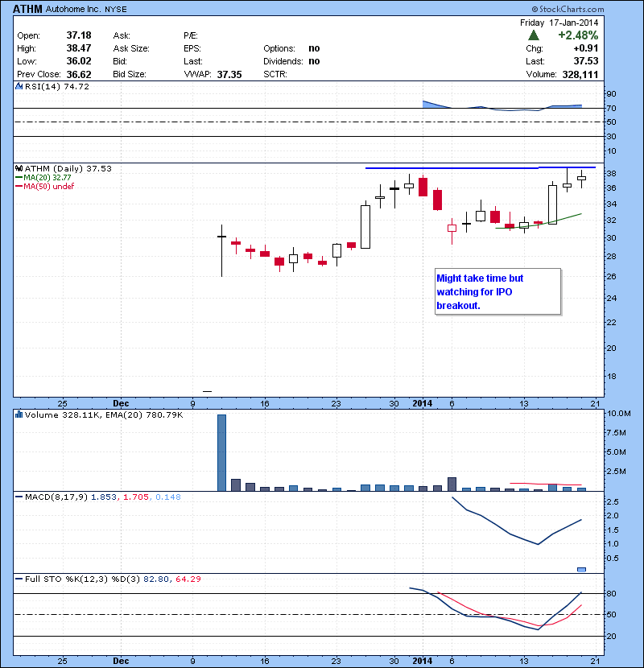Click the 2014 label on the bottom date axis
This screenshot has height=668, width=644.
tap(423, 661)
